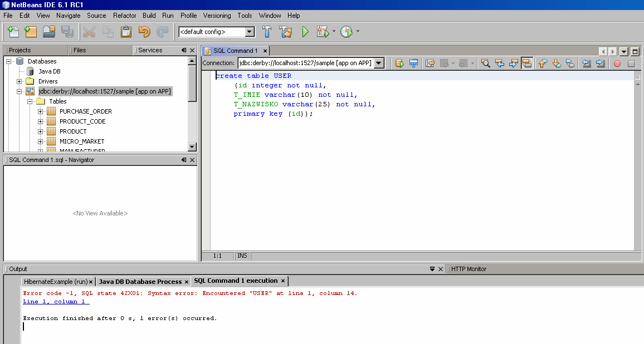Click Clean and Build hammer-broom icon

pyautogui.click(x=285, y=32)
